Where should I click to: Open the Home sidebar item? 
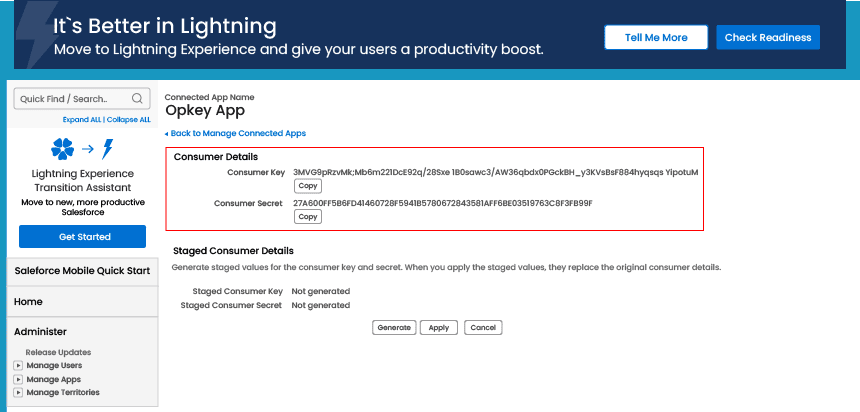click(x=28, y=301)
